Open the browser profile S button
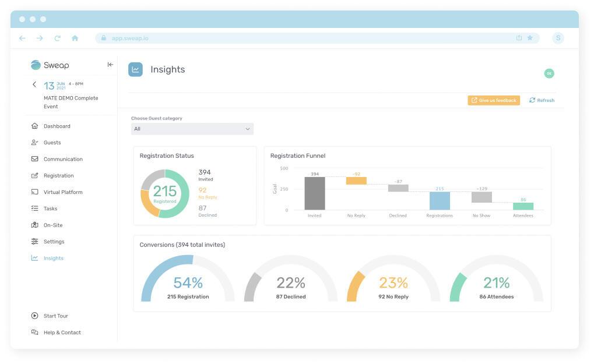Image resolution: width=594 pixels, height=364 pixels. (x=558, y=38)
